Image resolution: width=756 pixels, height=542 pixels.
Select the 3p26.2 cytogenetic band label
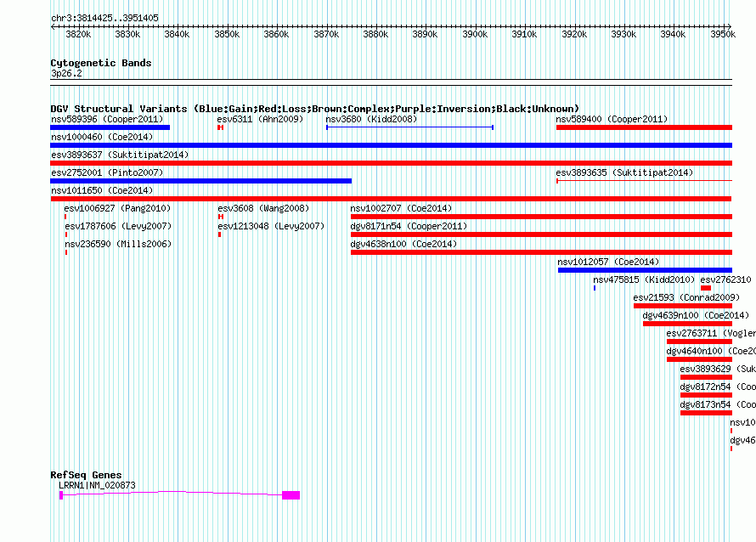[x=66, y=74]
